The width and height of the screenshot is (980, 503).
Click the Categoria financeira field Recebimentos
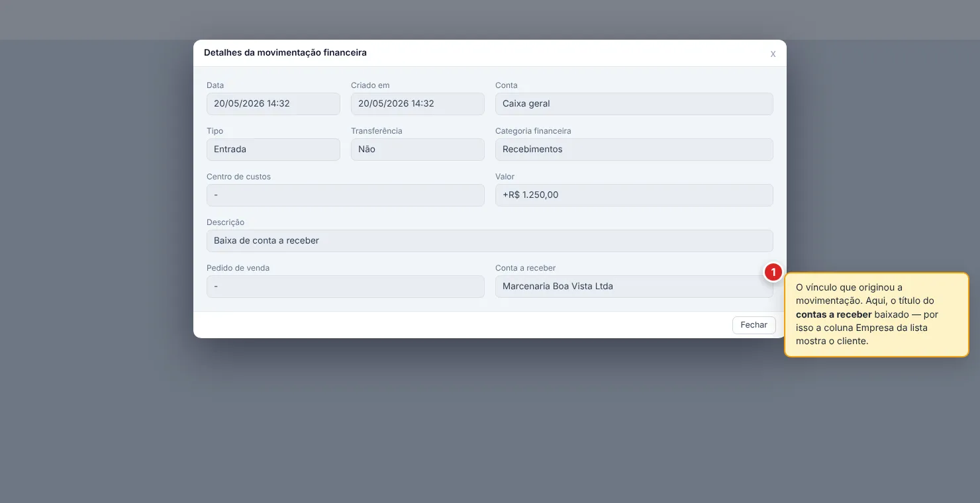point(634,150)
